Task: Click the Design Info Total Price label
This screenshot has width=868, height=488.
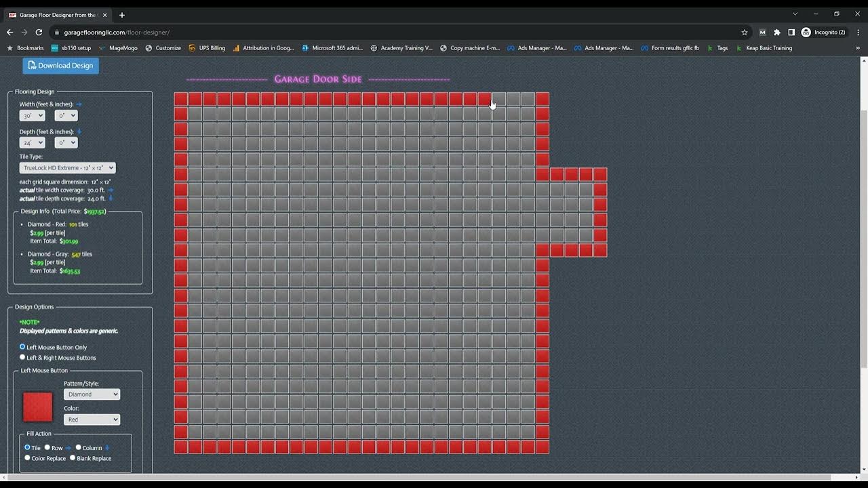Action: pyautogui.click(x=63, y=211)
